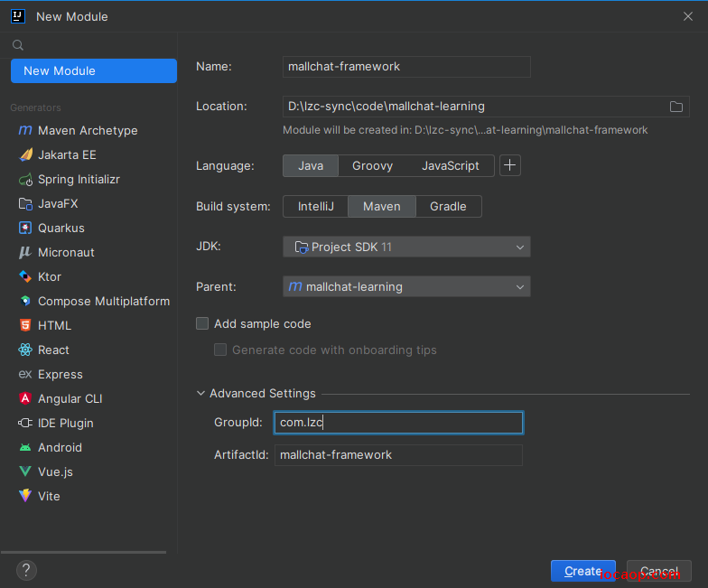Select Quarkus generator label
Image resolution: width=708 pixels, height=588 pixels.
coord(61,228)
